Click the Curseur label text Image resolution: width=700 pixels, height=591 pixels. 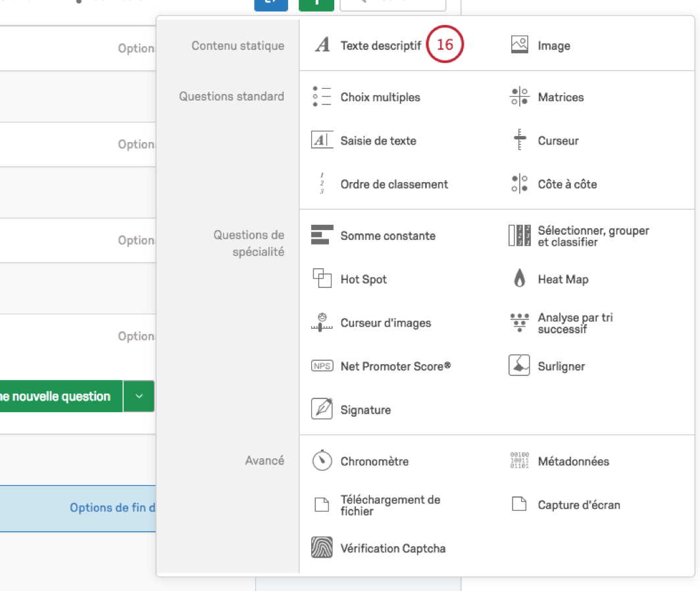[x=558, y=141]
